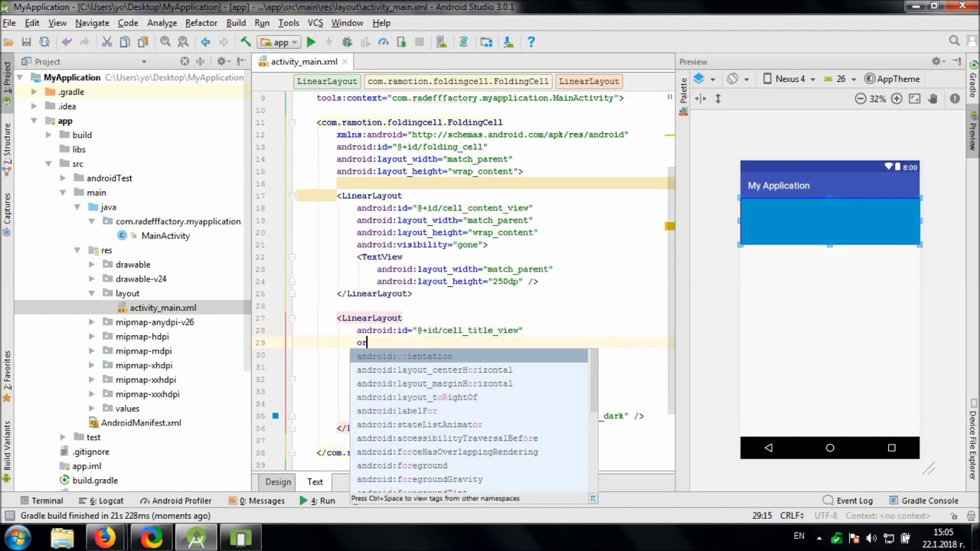Viewport: 980px width, 551px height.
Task: Click the FoldingCell breadcrumb in editor
Action: (x=458, y=81)
